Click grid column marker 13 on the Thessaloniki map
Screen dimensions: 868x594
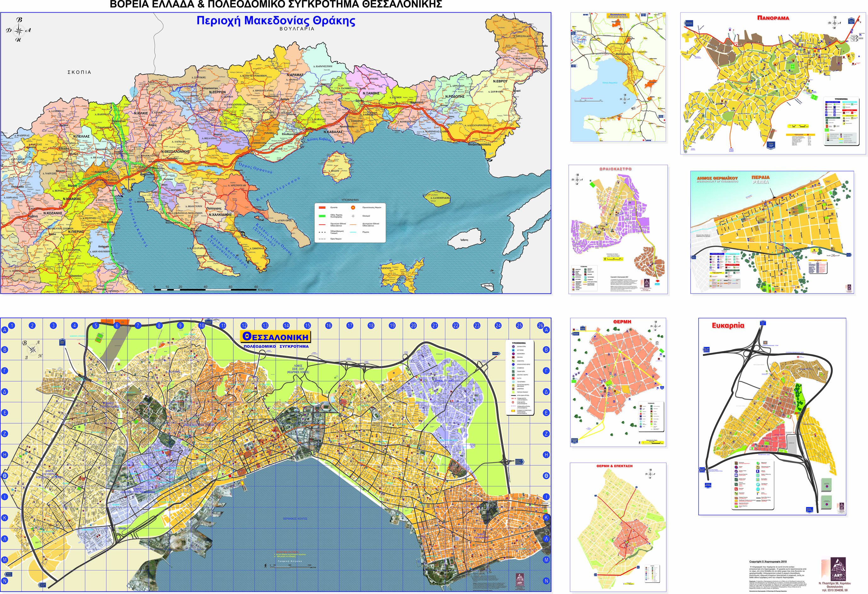[265, 325]
